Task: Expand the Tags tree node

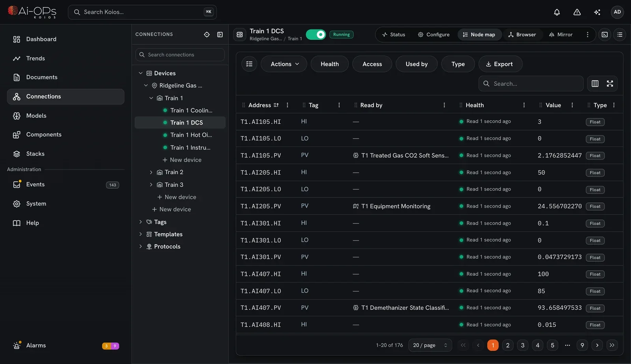Action: coord(140,222)
